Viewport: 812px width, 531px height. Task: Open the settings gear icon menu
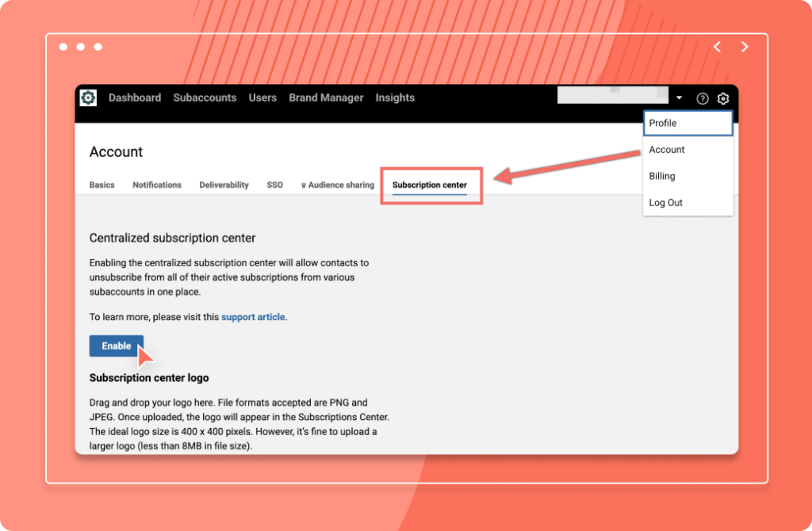[x=723, y=98]
